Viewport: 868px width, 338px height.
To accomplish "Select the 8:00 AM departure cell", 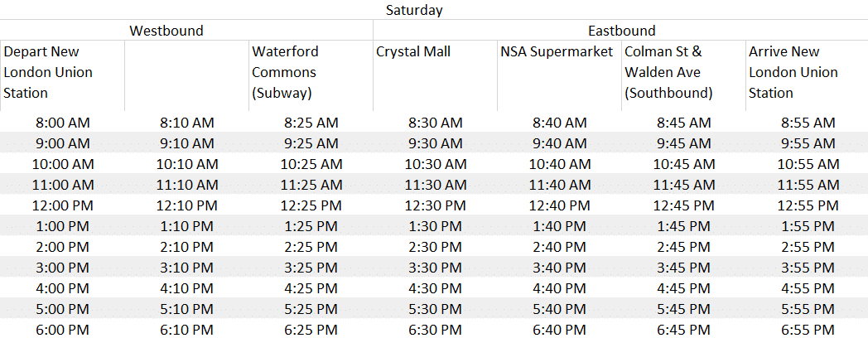I will (x=62, y=122).
